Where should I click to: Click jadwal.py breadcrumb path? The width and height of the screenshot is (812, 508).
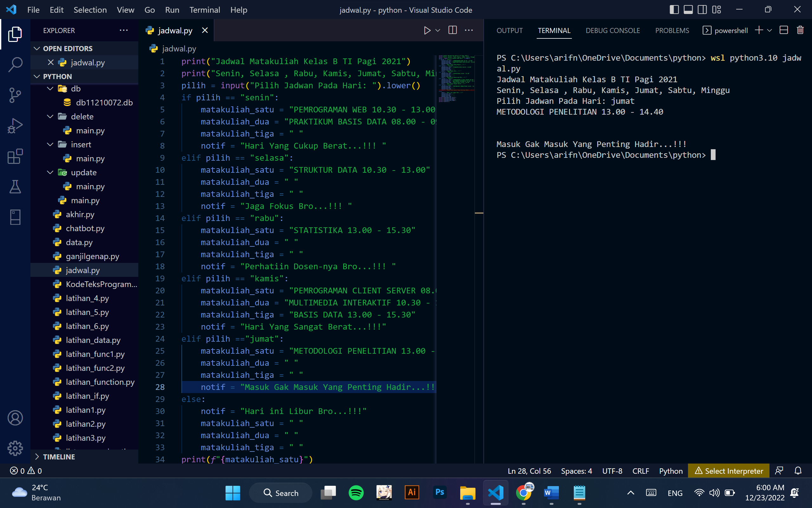click(x=173, y=49)
